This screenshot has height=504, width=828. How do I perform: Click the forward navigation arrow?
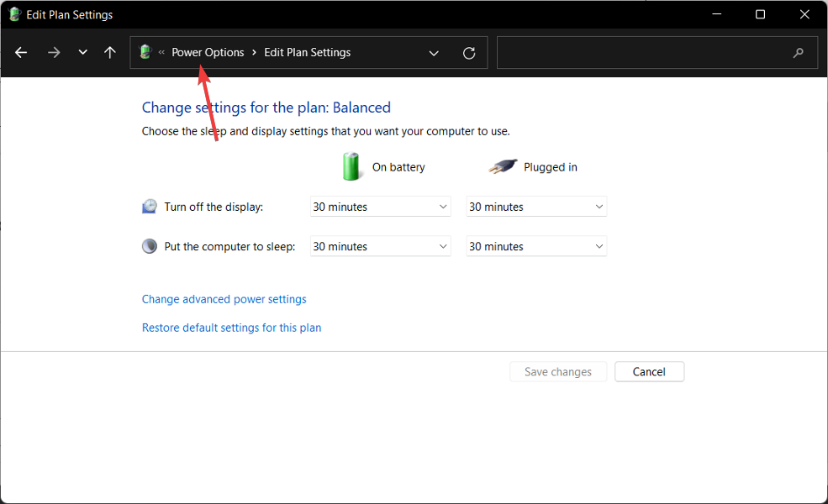pyautogui.click(x=53, y=52)
